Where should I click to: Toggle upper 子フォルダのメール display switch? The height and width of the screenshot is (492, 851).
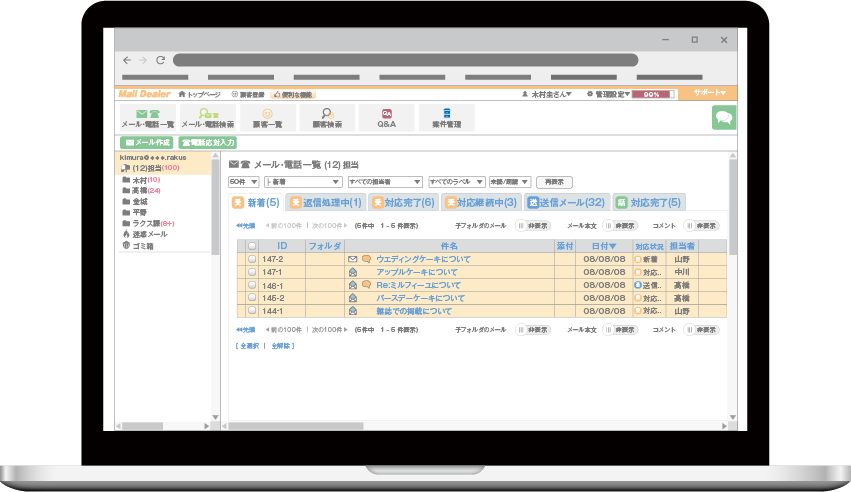532,226
